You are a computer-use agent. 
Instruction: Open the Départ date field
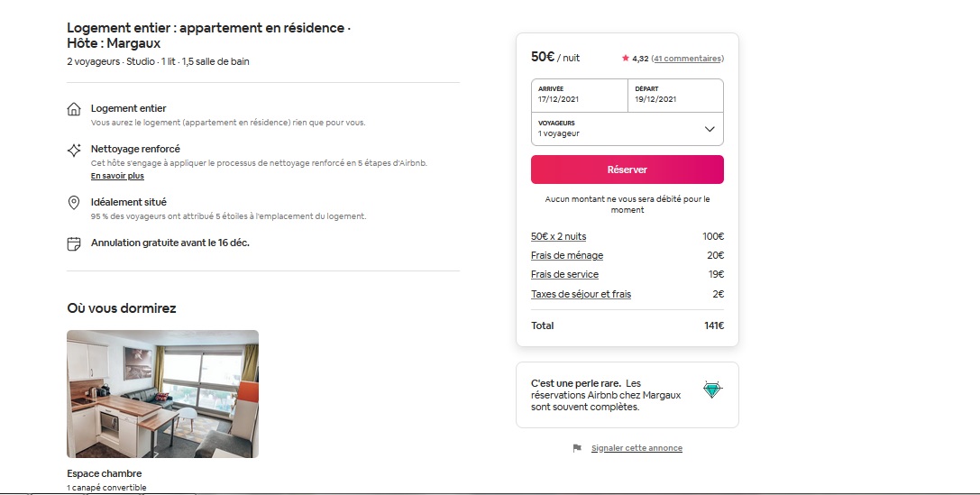(x=675, y=96)
